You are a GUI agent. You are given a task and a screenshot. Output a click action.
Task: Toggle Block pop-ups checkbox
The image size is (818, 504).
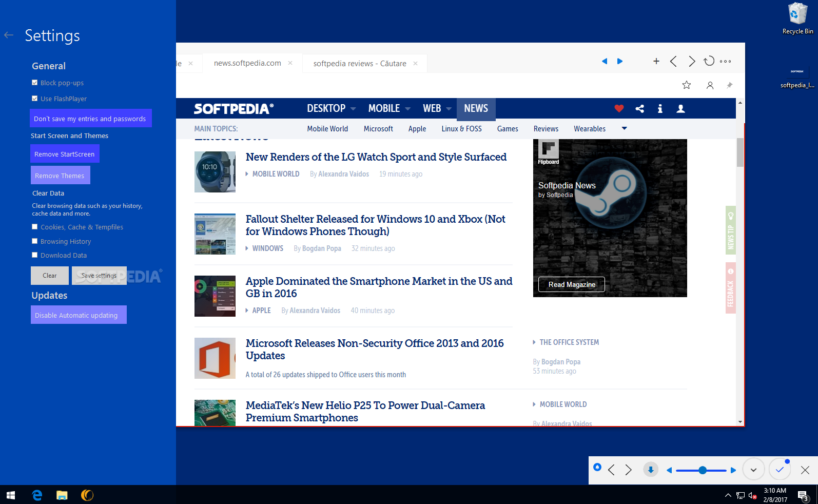point(34,82)
